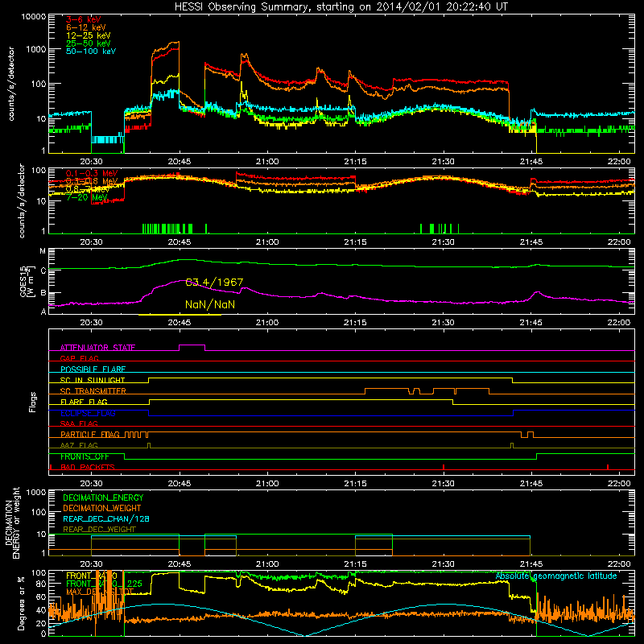Screen dimensions: 644x644
Task: Click the 7-20 MeV legend label
Action: pos(86,197)
